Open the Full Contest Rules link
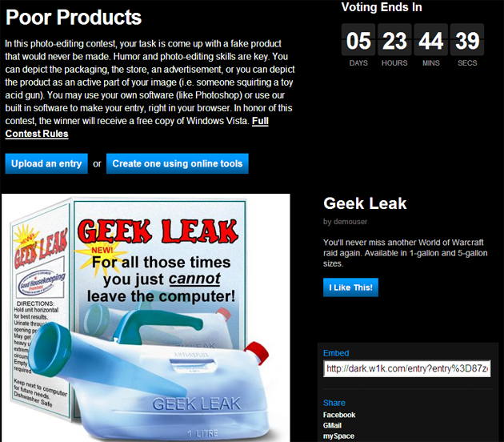 coord(137,127)
